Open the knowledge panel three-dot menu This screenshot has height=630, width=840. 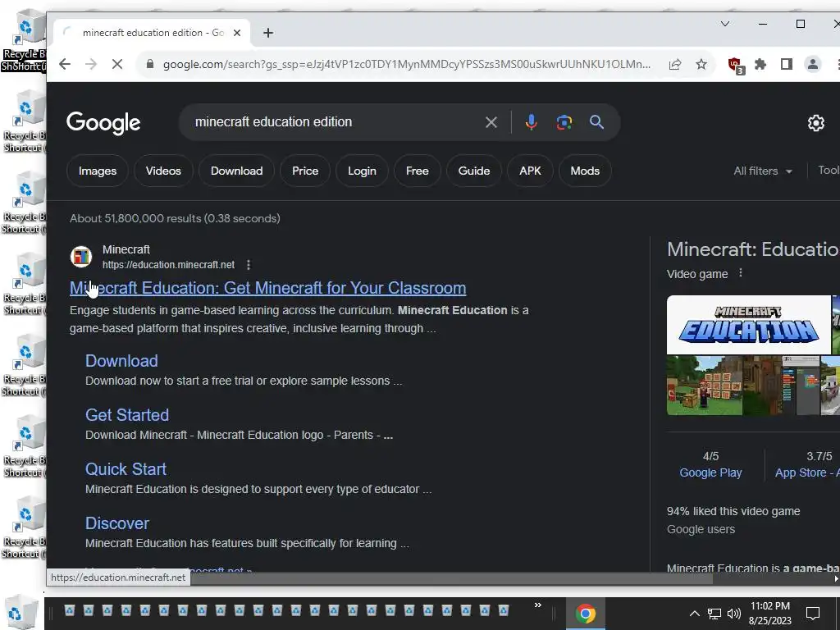click(x=741, y=273)
